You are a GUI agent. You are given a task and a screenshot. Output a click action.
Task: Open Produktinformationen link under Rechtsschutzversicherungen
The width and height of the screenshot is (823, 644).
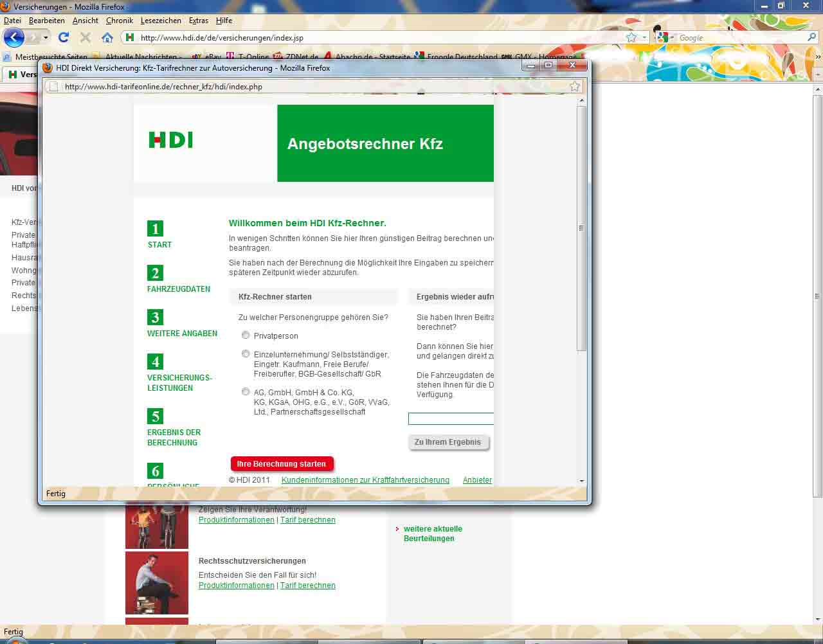click(x=237, y=586)
